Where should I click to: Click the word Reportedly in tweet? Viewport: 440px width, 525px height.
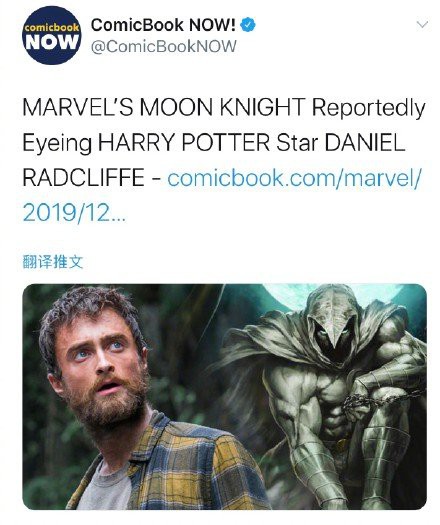[369, 108]
